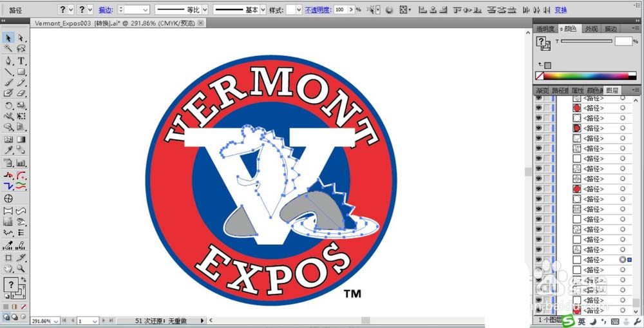Enable Draw Inside mode button
The image size is (644, 328).
click(x=23, y=317)
